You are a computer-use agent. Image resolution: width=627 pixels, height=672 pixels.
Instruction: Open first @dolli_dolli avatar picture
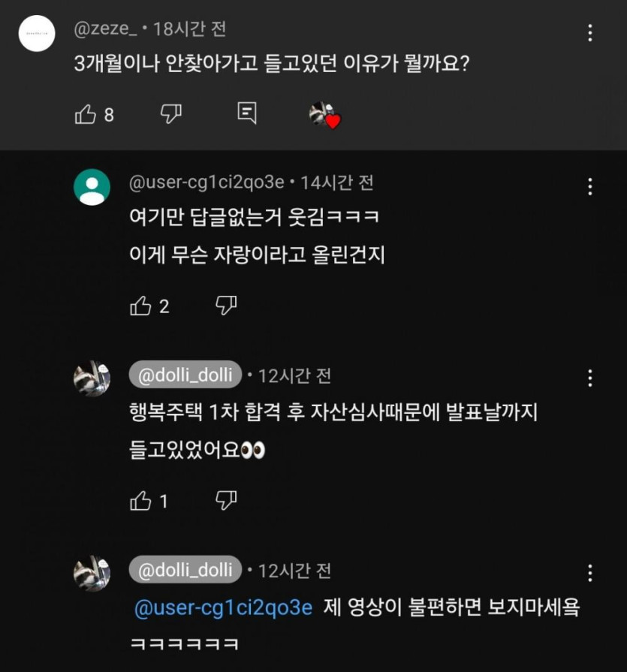tap(92, 378)
